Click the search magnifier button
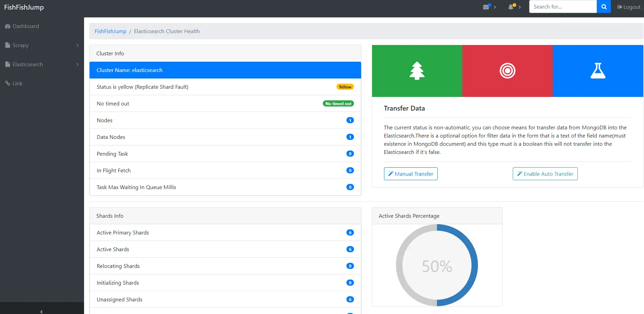 click(x=604, y=6)
